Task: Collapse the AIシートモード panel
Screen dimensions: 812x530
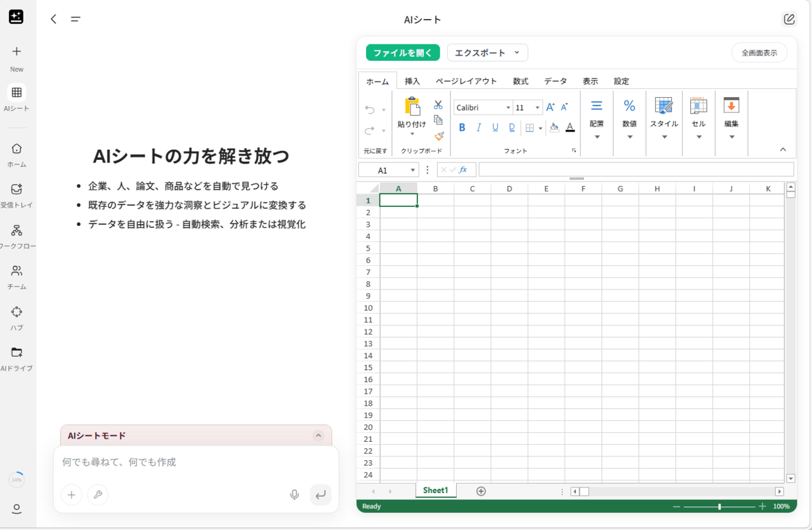Action: click(318, 435)
